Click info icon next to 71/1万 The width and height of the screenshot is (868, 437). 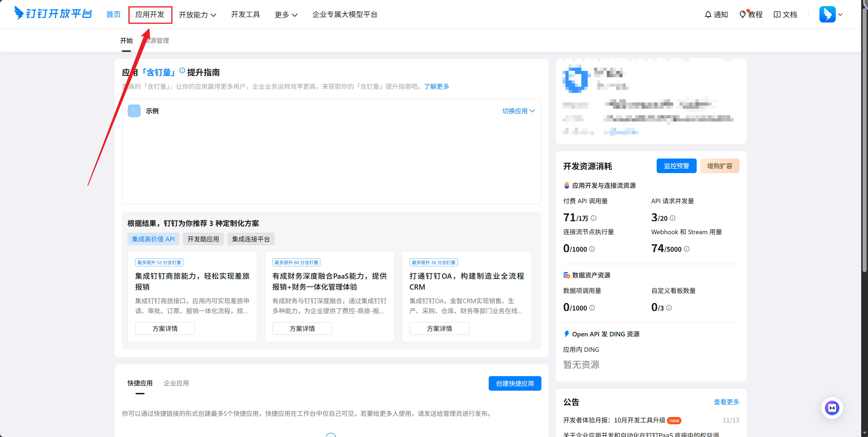(594, 218)
